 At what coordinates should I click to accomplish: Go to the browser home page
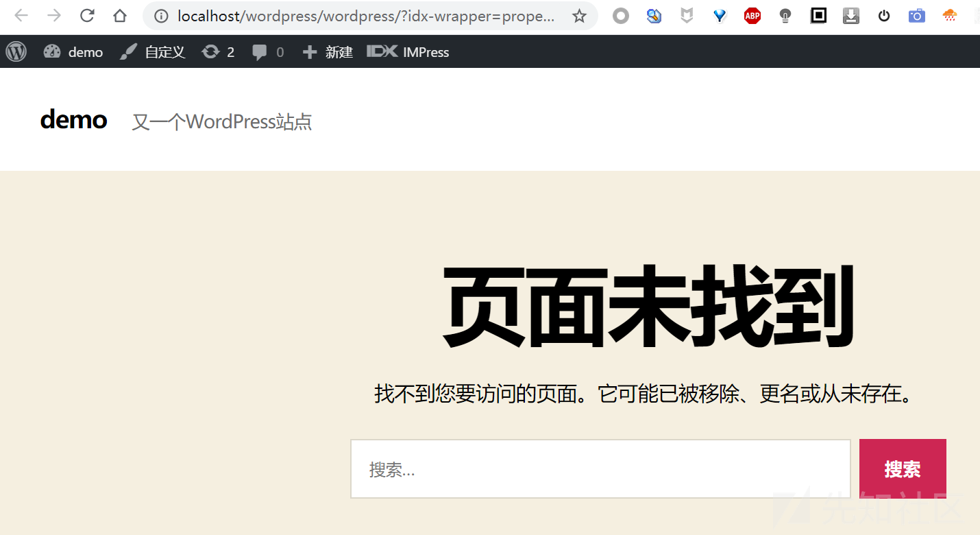pos(120,16)
